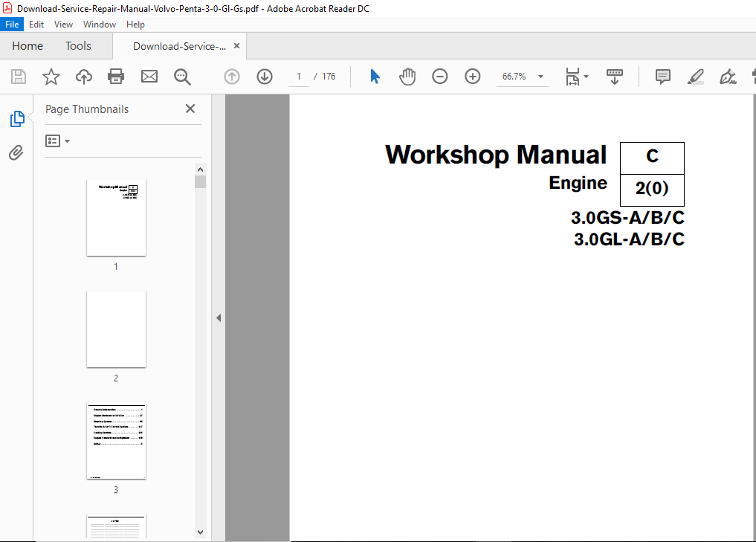This screenshot has height=542, width=756.
Task: Click the current page number field
Action: point(299,77)
